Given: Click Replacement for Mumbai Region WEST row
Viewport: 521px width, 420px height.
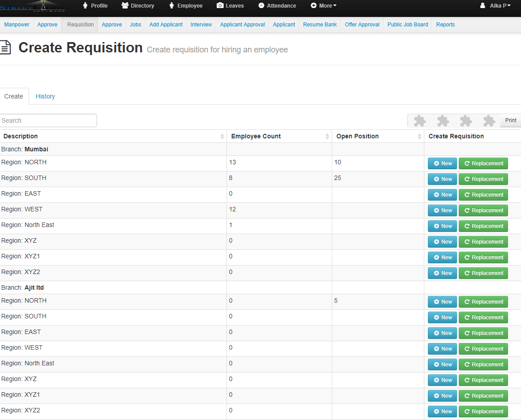Looking at the screenshot, I should 483,210.
